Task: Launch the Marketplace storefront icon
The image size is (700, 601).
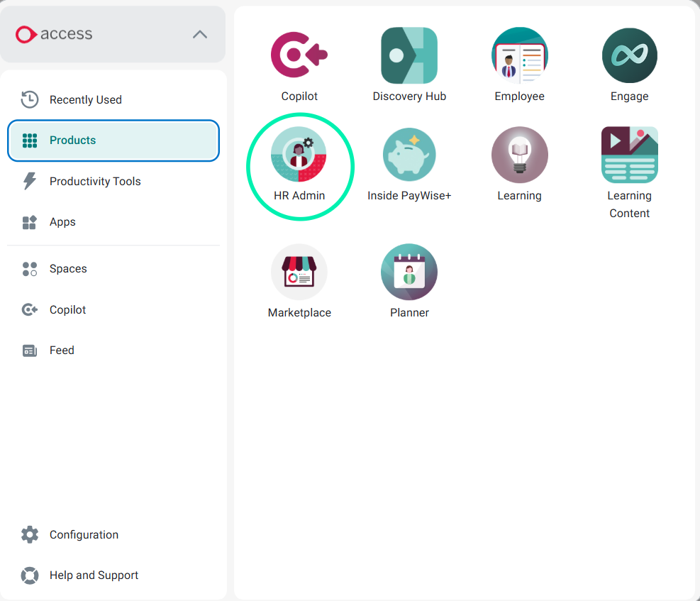Action: pos(299,272)
